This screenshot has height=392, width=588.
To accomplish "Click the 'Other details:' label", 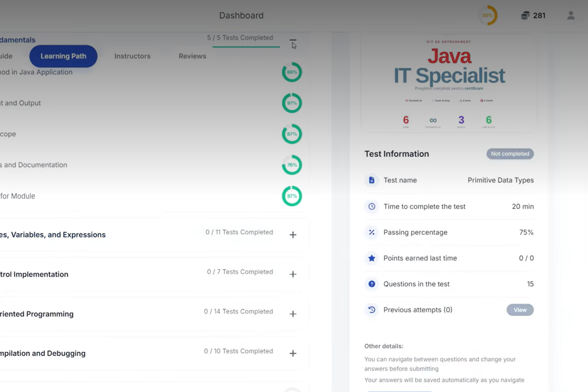I will [x=384, y=346].
